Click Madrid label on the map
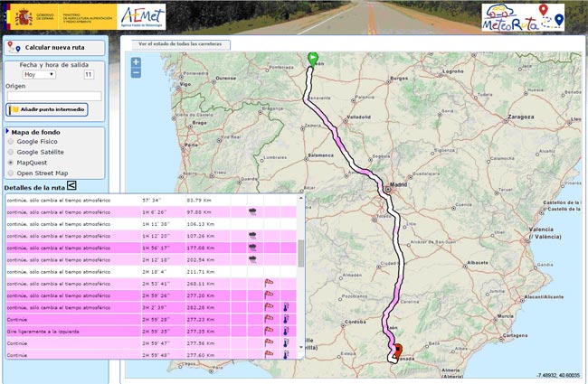Viewport: 588px width, 384px height. (398, 184)
